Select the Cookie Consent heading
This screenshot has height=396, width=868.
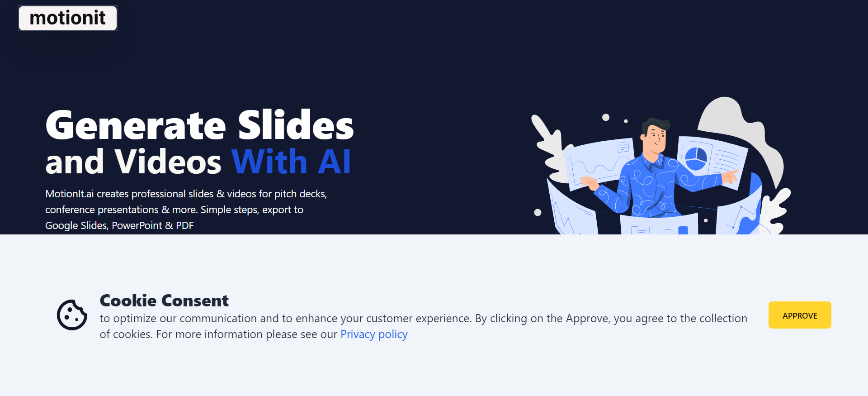click(x=164, y=301)
